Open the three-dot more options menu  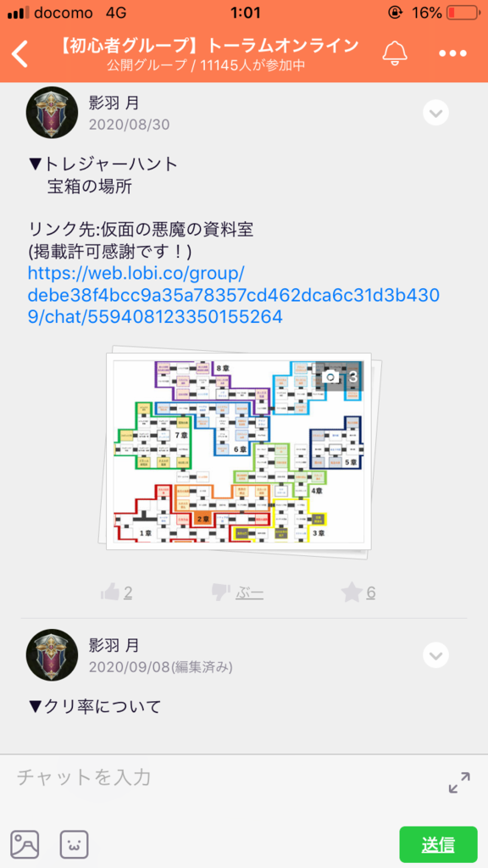[x=453, y=53]
